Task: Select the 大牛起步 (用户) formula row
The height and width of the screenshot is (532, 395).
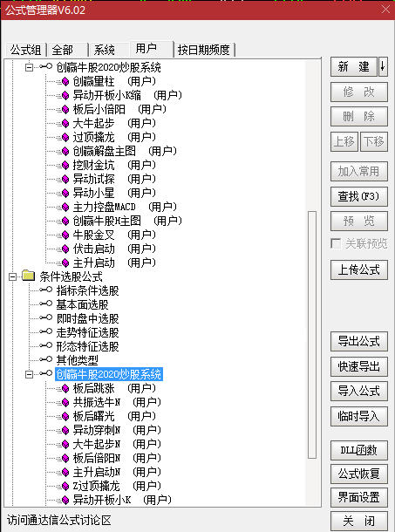Action: click(x=114, y=124)
